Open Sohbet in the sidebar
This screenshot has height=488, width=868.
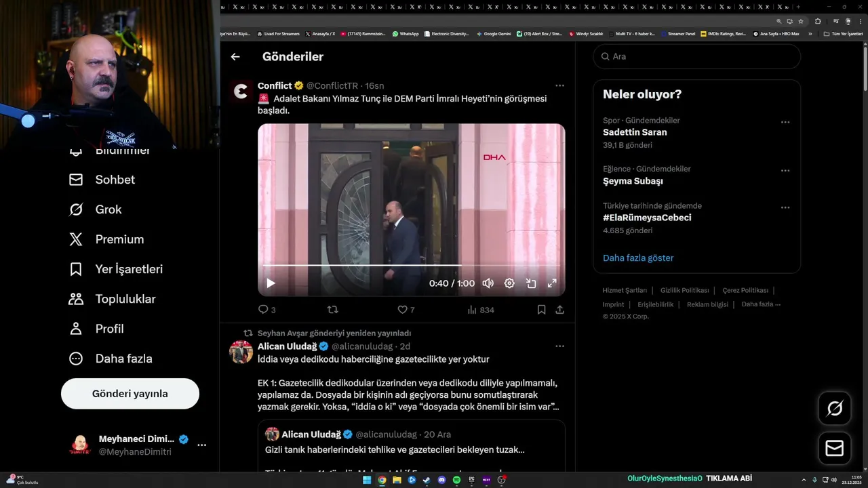click(102, 180)
